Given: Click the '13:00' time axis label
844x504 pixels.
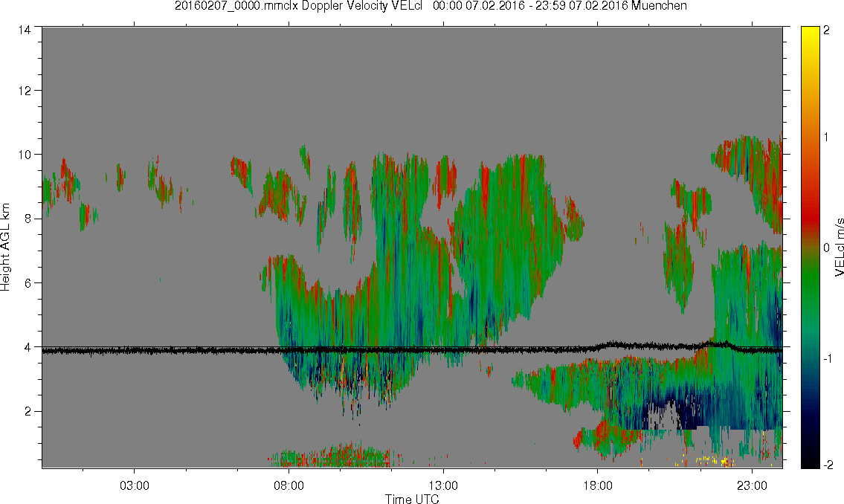Looking at the screenshot, I should pos(443,485).
